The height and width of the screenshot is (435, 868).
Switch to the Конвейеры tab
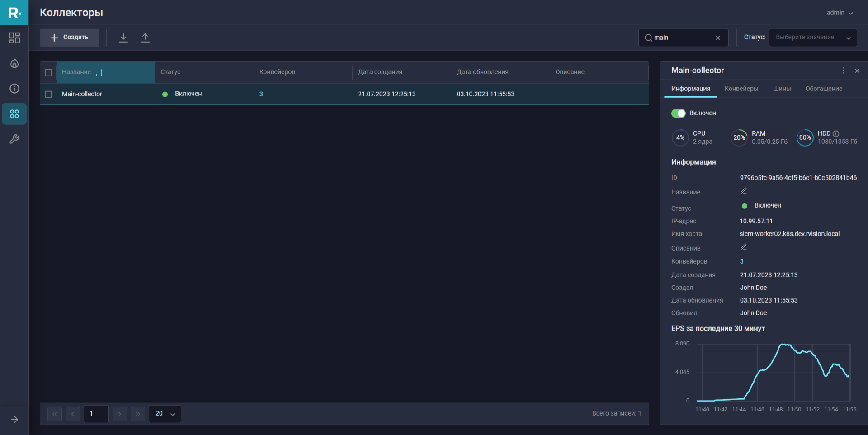[x=741, y=89]
